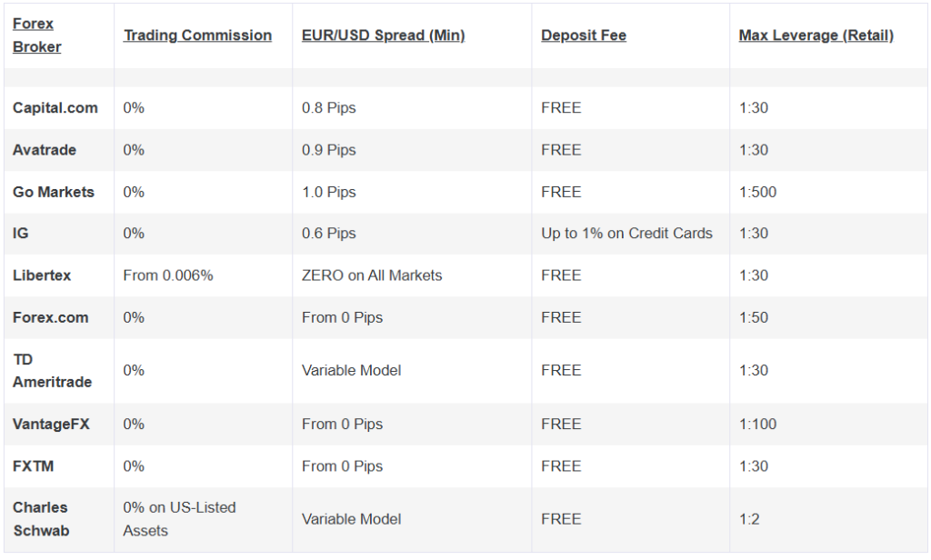The height and width of the screenshot is (560, 931).
Task: Click the Avatrade broker name
Action: [x=45, y=150]
